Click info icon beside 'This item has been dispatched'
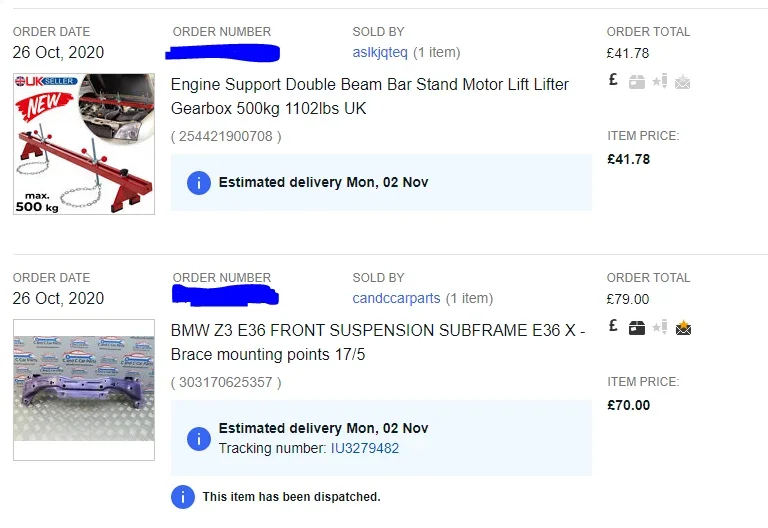 click(183, 497)
